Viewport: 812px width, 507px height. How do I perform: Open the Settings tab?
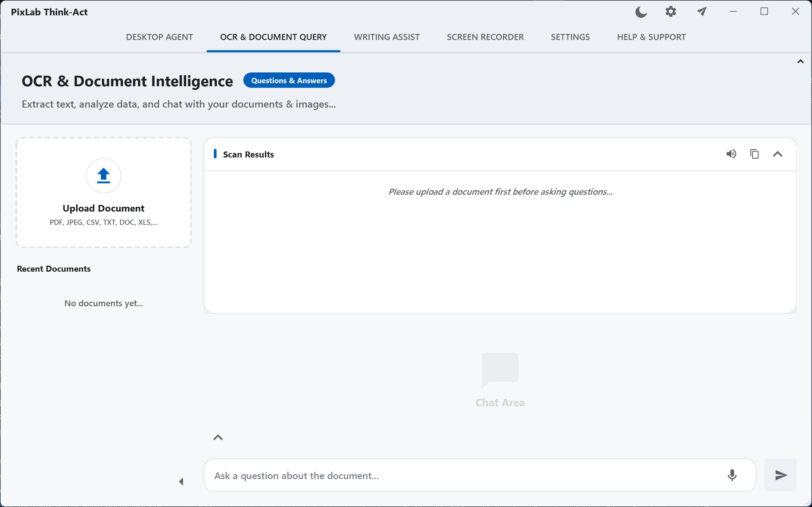point(570,37)
